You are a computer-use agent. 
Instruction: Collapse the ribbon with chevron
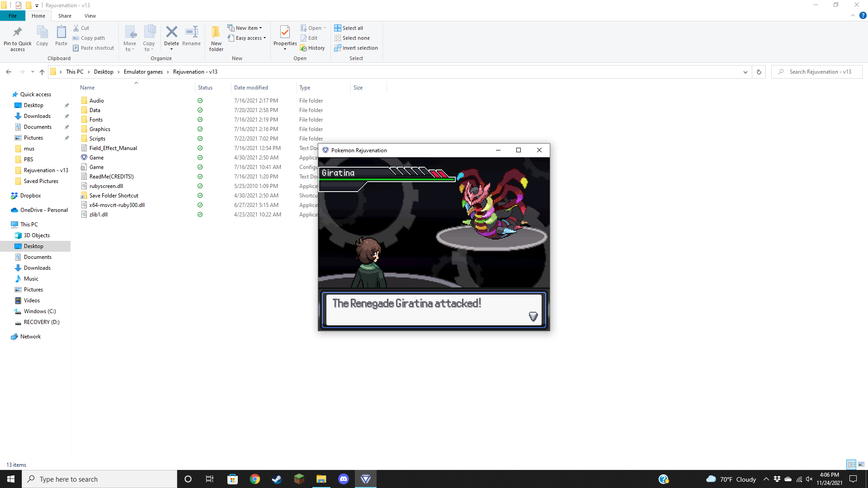tap(853, 15)
